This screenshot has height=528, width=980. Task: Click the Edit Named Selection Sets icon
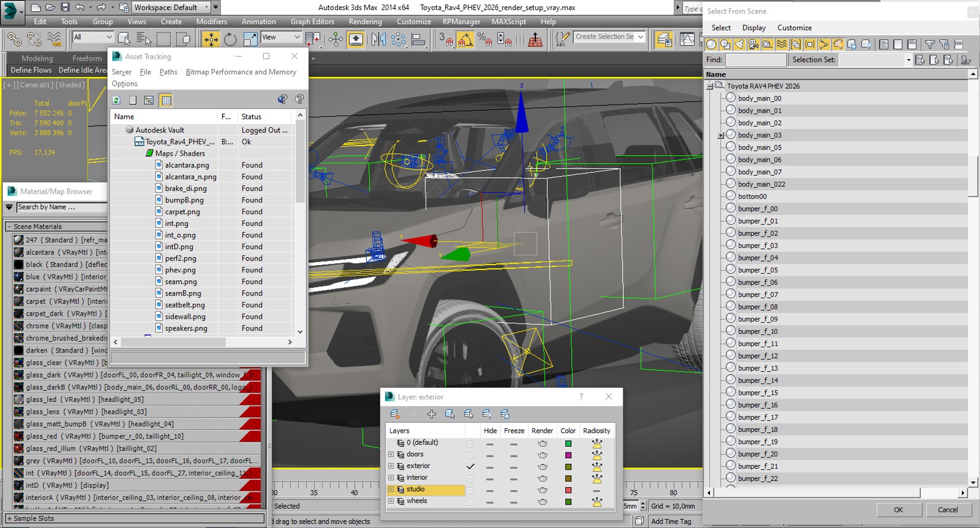pos(562,39)
